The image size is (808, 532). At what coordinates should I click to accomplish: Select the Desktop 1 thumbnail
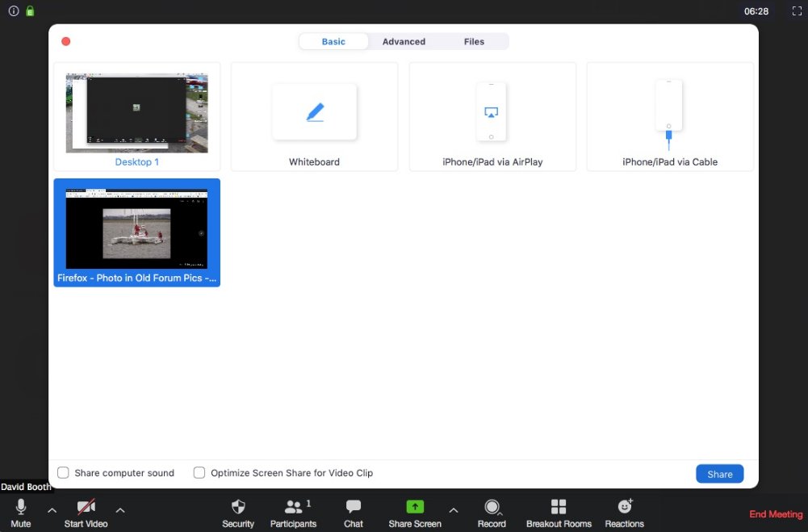pos(137,116)
